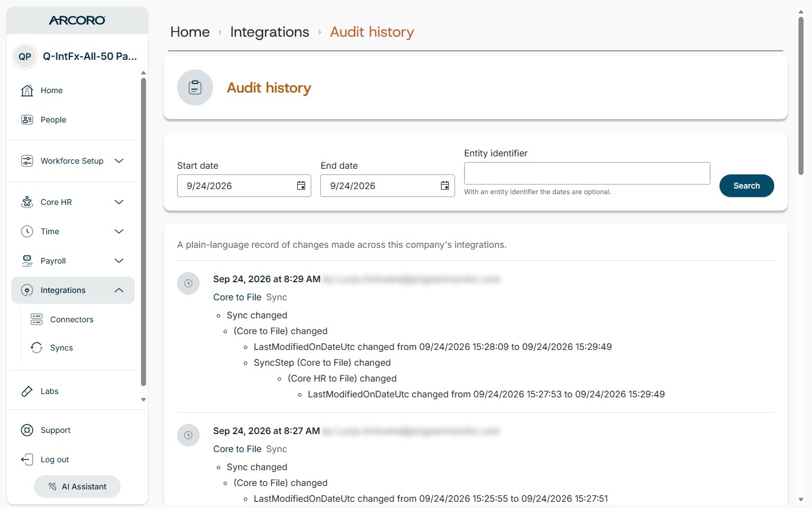Open the Connectors submenu item
This screenshot has width=812, height=508.
point(72,319)
